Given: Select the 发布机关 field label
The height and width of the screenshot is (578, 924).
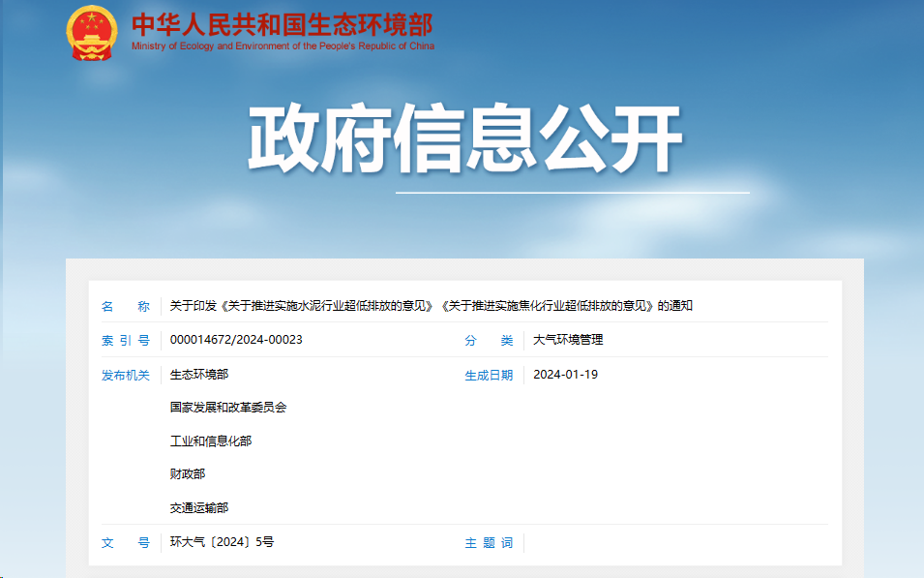Looking at the screenshot, I should (x=126, y=375).
